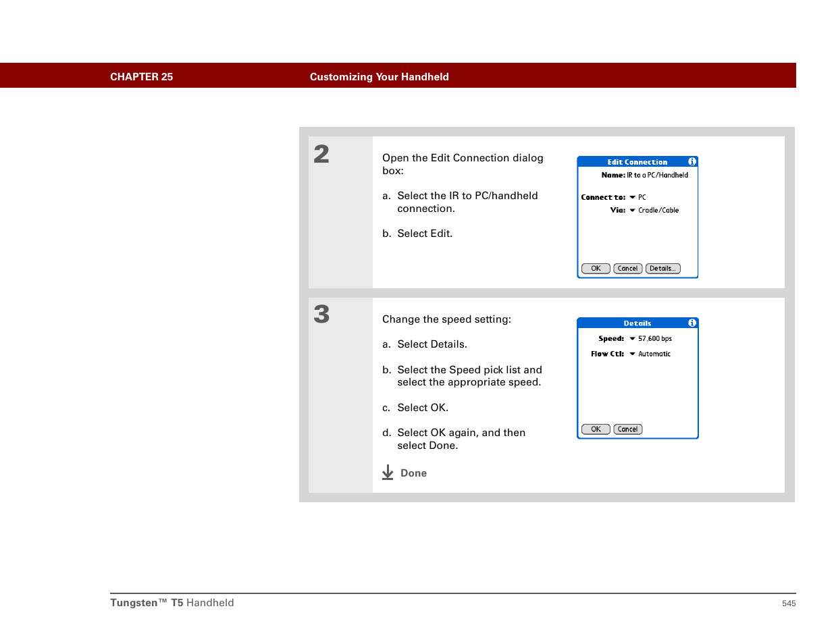Click page number 545
Viewport: 834px width, 644px height.
coord(789,603)
